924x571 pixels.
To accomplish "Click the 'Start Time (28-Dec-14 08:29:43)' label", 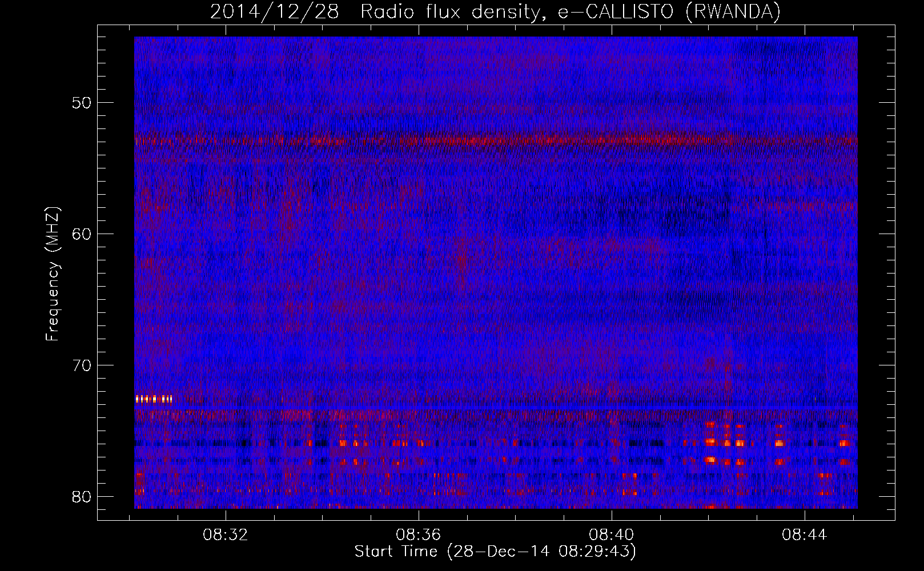I will [495, 552].
